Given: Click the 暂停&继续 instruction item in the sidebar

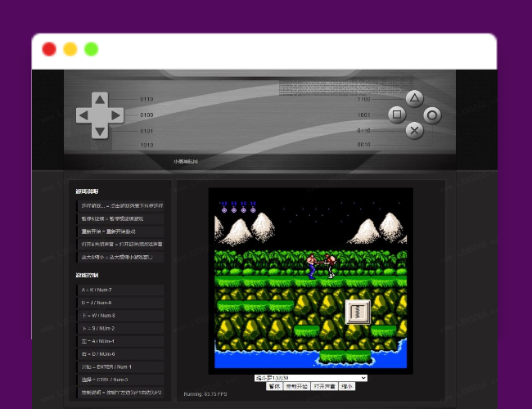Looking at the screenshot, I should (x=120, y=219).
